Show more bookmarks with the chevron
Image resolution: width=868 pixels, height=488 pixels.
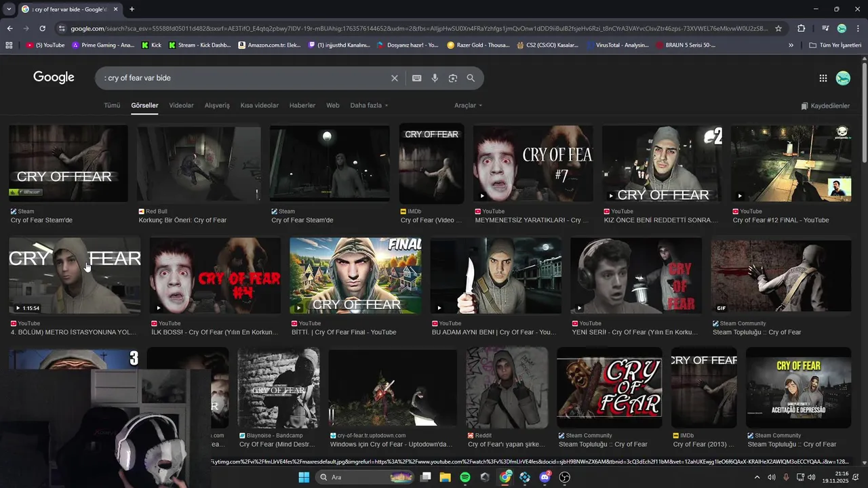coord(791,45)
